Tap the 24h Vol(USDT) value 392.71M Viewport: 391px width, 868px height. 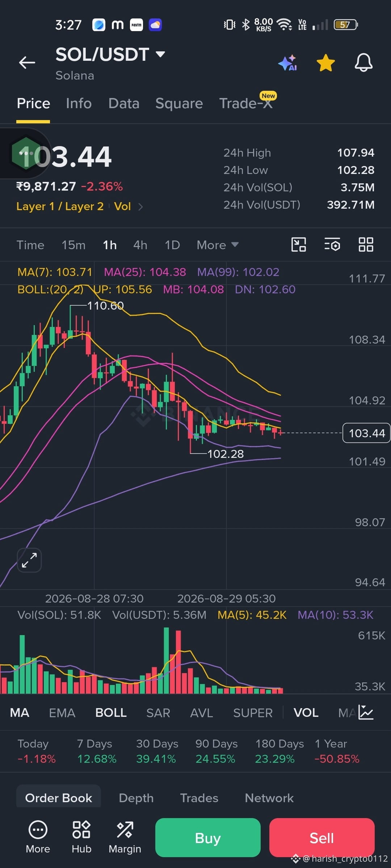pyautogui.click(x=351, y=205)
